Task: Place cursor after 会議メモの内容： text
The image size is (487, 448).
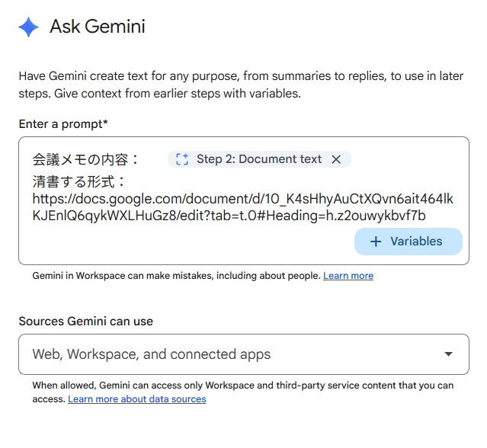Action: coord(142,159)
